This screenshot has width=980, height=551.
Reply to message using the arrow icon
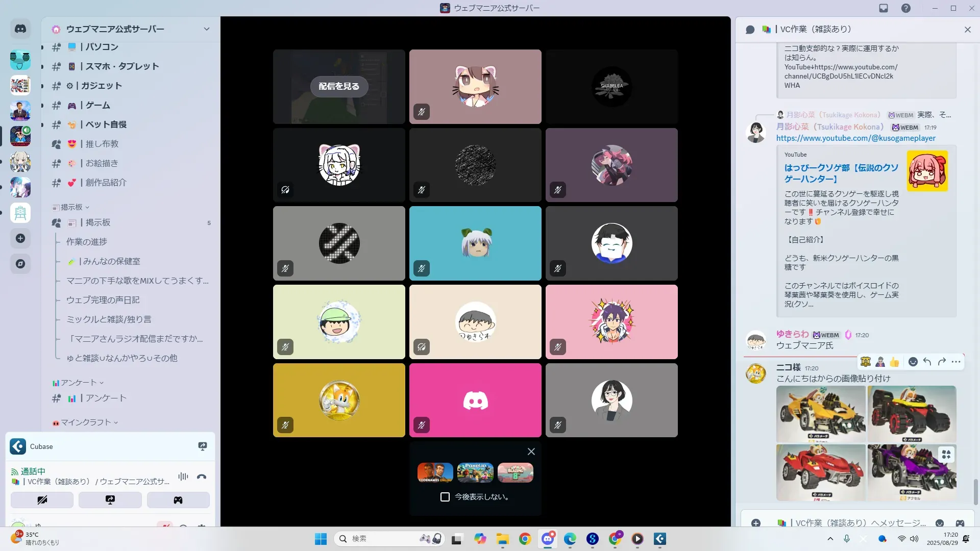927,362
